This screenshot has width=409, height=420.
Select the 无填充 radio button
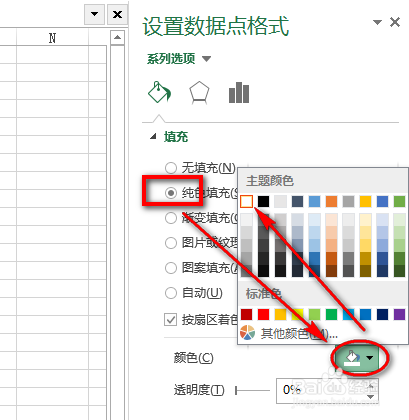click(x=171, y=167)
